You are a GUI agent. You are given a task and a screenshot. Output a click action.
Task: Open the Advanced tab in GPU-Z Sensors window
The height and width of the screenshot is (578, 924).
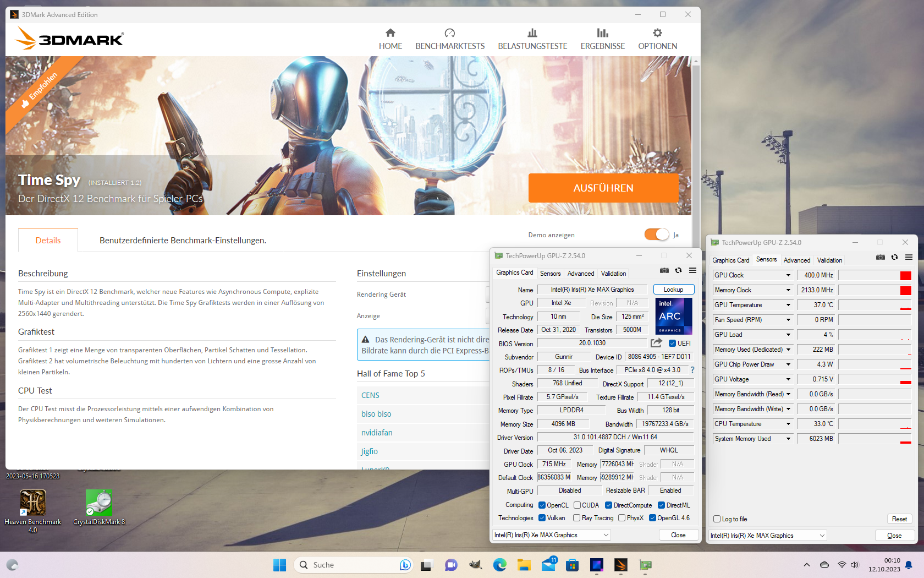[x=797, y=260]
